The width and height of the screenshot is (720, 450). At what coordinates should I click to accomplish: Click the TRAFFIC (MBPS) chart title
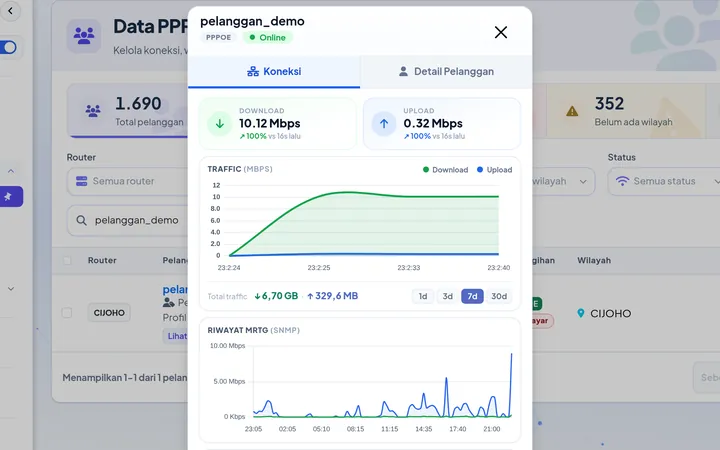pos(240,169)
